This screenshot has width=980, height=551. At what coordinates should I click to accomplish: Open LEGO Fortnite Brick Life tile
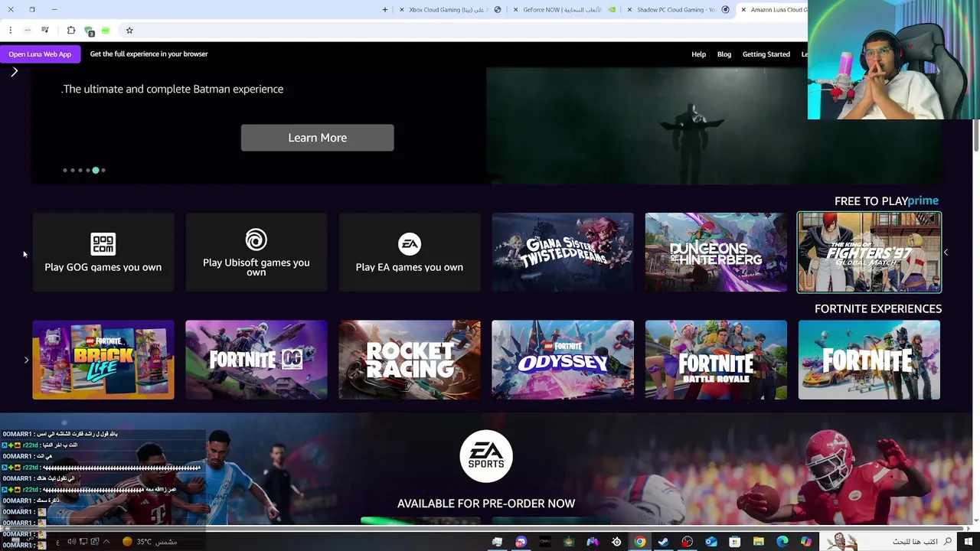coord(103,360)
